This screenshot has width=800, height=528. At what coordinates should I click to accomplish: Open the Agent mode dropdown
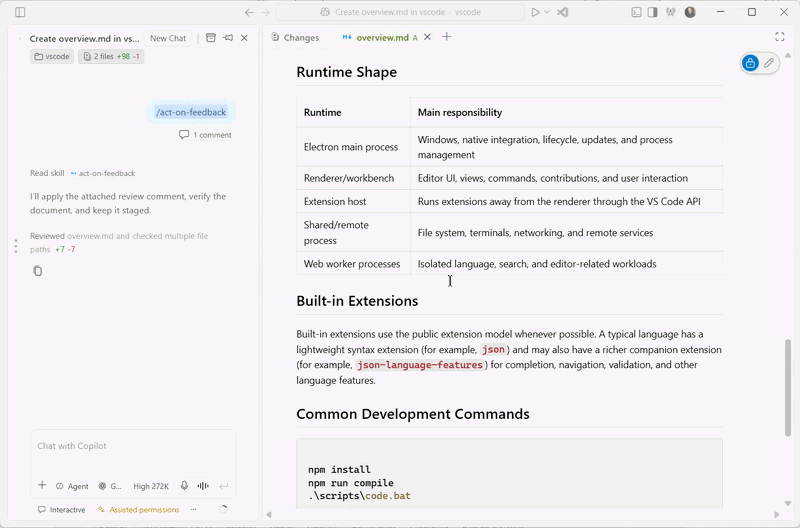tap(72, 486)
